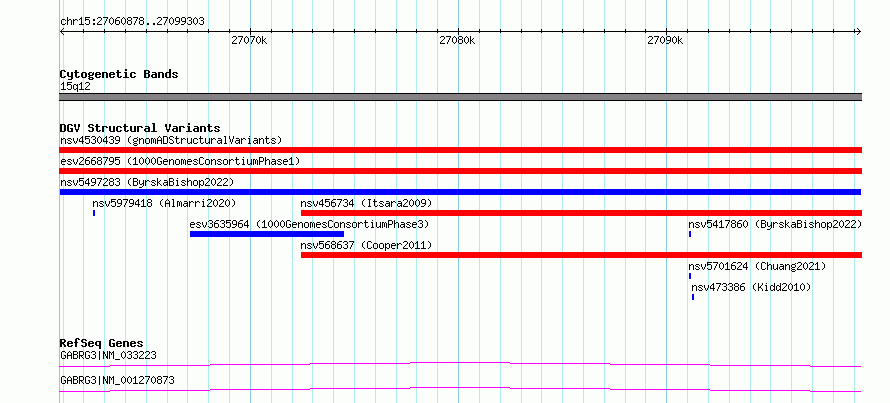Click the 27080k ruler tick label
Screen dimensions: 890x403
457,40
